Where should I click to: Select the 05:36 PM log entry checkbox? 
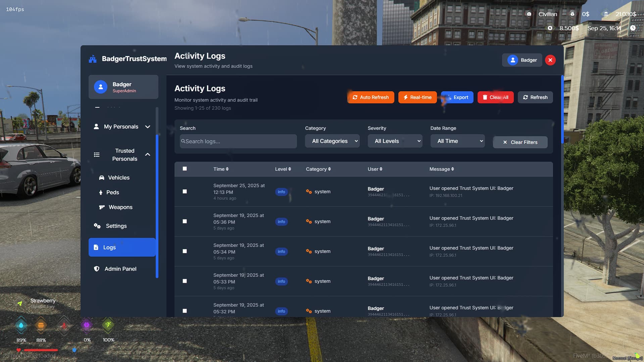coord(185,221)
